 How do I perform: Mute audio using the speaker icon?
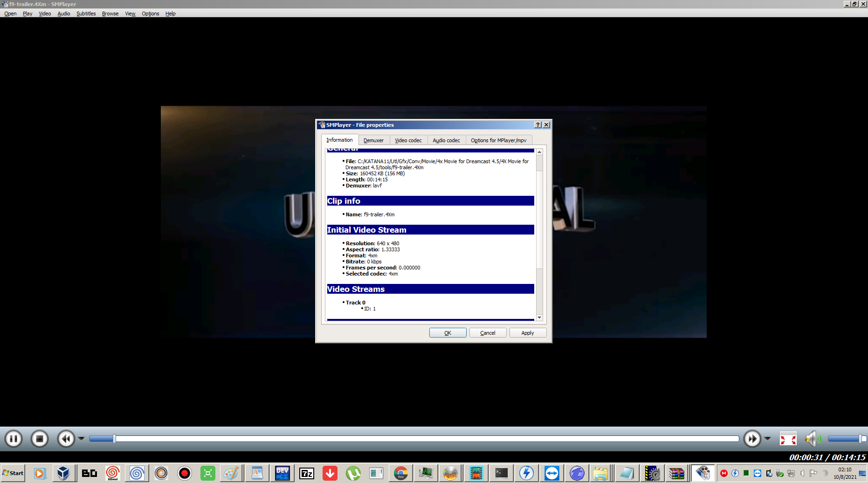coord(813,439)
